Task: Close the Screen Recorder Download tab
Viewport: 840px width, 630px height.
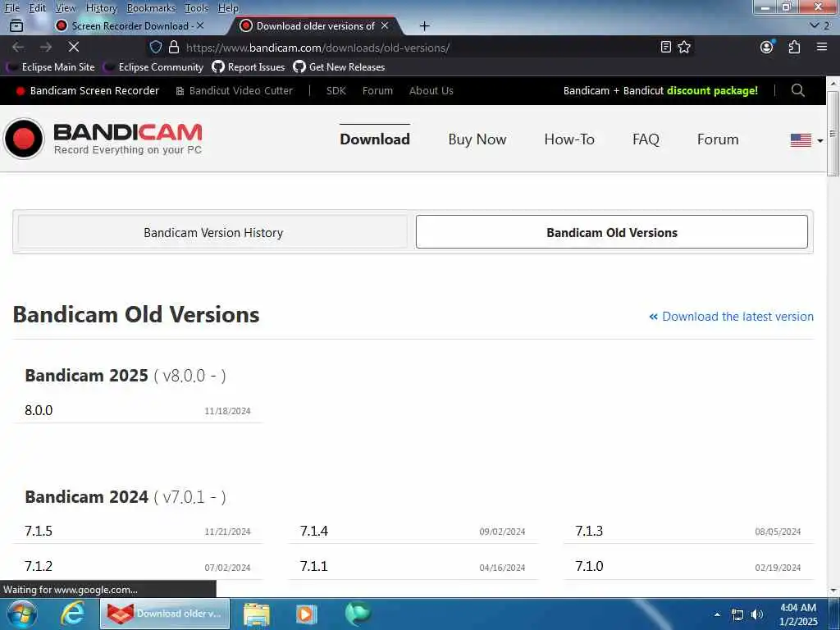Action: [x=200, y=25]
